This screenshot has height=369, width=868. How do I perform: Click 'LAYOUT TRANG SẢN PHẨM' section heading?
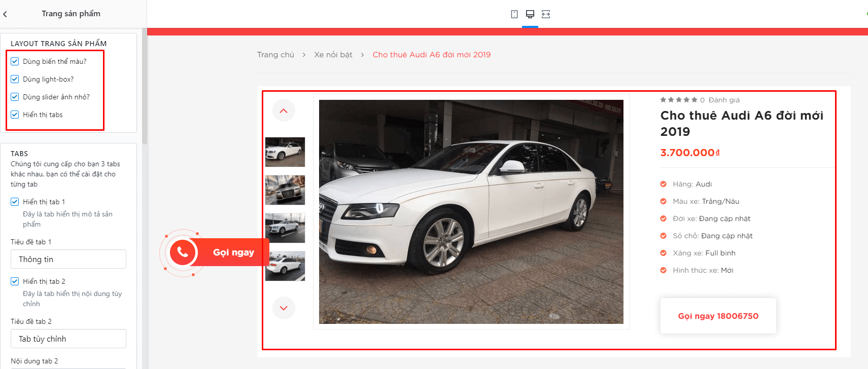pyautogui.click(x=59, y=44)
